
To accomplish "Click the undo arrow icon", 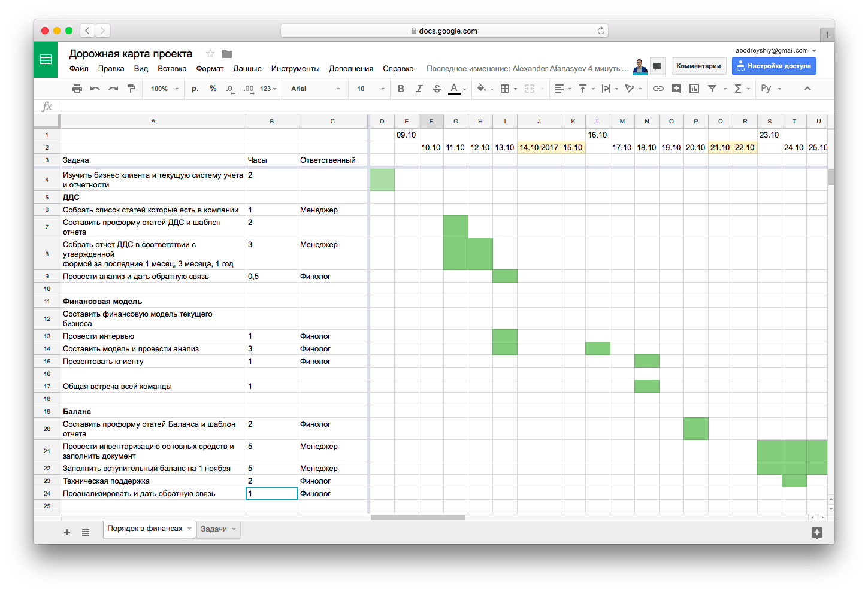I will pos(95,89).
